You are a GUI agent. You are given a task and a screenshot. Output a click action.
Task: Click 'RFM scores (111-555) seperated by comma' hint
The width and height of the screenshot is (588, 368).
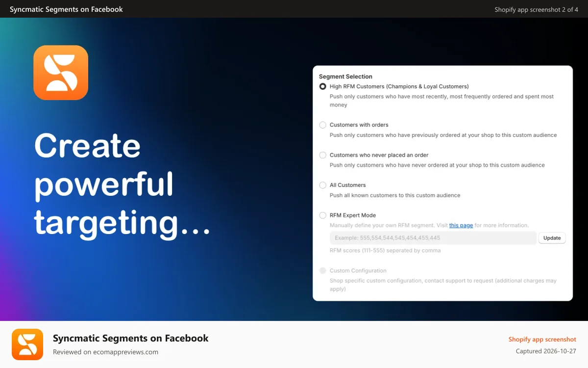click(x=385, y=250)
